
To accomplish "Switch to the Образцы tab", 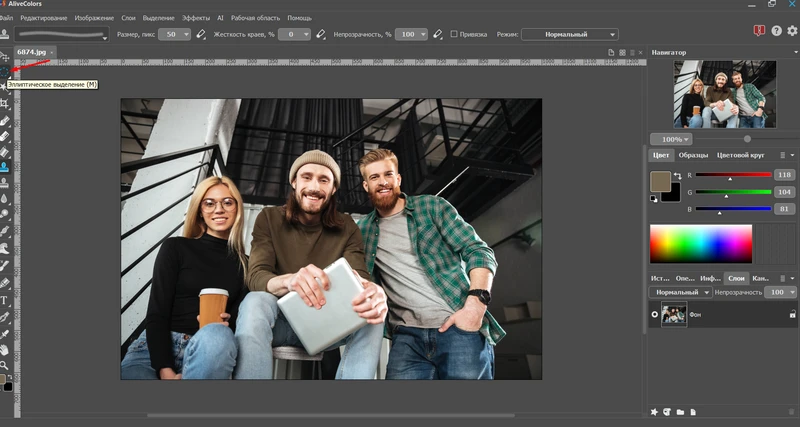I will tap(693, 155).
